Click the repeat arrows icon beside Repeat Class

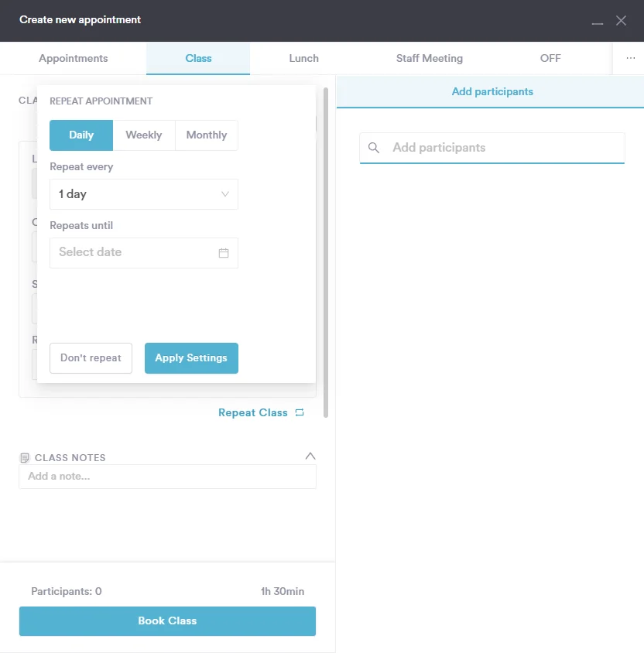[300, 413]
